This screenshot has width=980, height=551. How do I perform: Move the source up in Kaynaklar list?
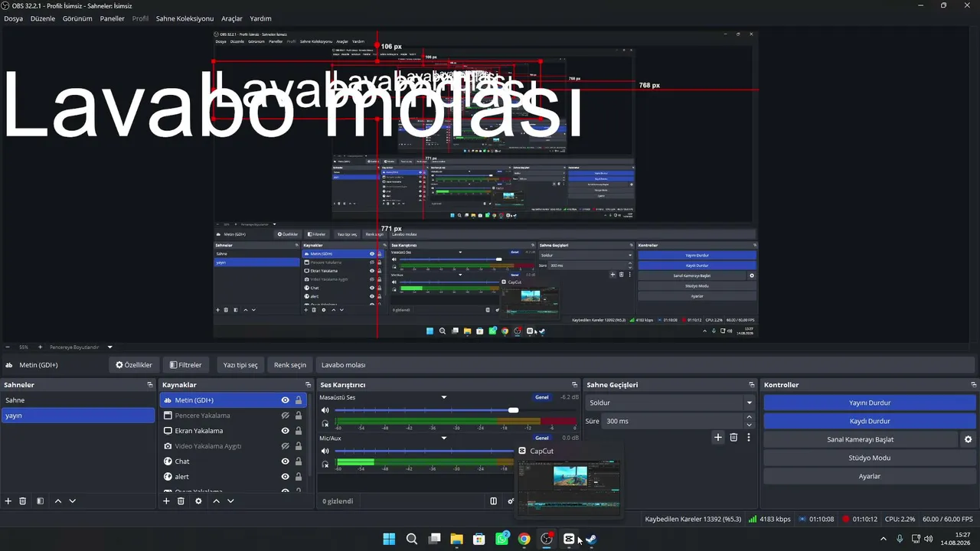click(x=216, y=501)
